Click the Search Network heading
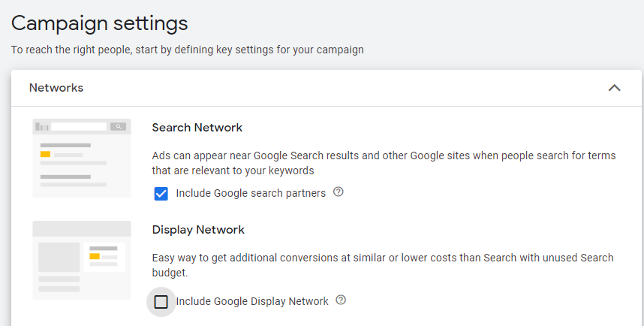This screenshot has width=644, height=326. [197, 128]
